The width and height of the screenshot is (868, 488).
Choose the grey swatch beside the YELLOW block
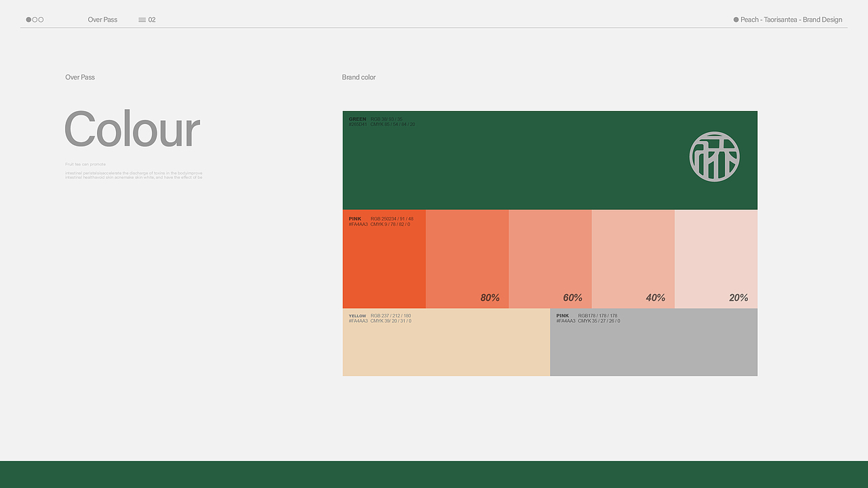click(x=654, y=342)
